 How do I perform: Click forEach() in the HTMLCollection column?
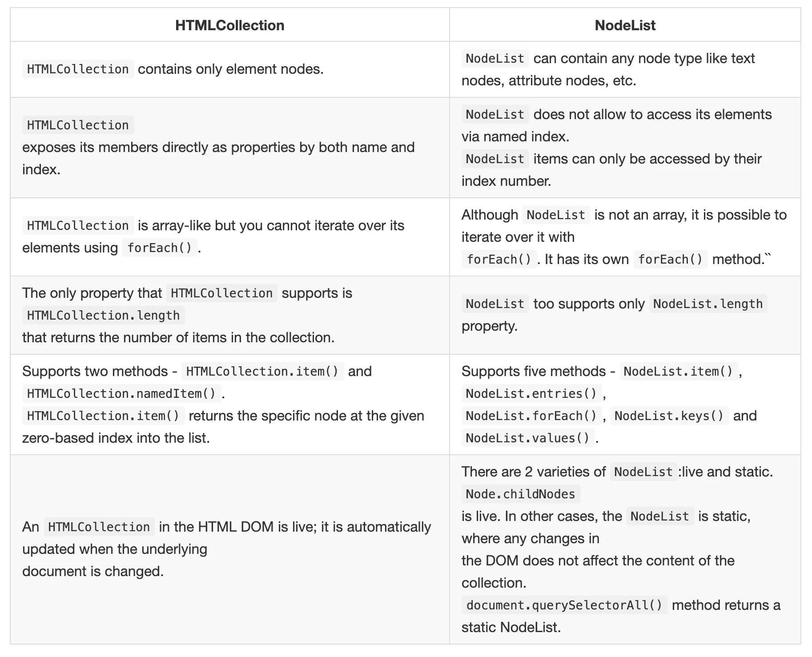pyautogui.click(x=159, y=248)
